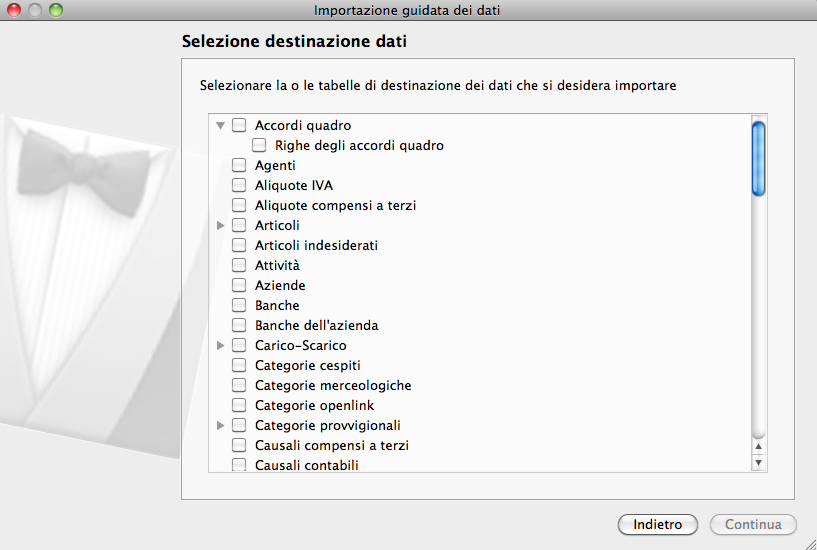
Task: Click the green window zoom button
Action: pyautogui.click(x=56, y=10)
